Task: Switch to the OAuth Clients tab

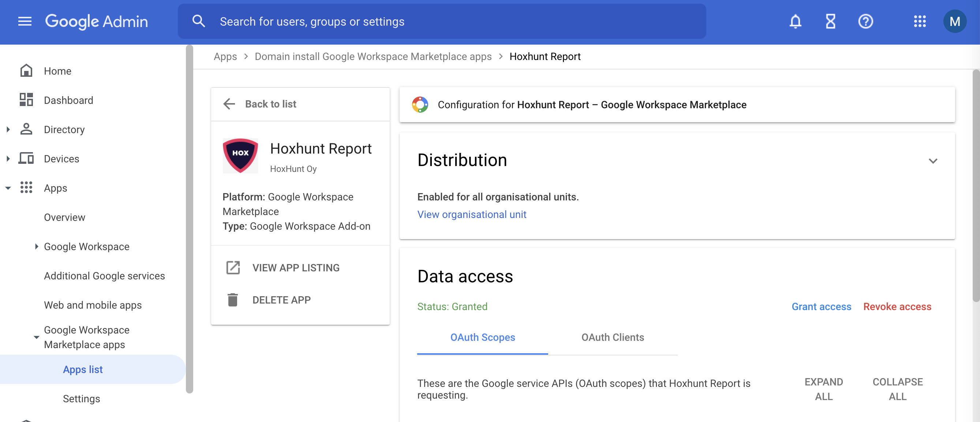Action: coord(612,337)
